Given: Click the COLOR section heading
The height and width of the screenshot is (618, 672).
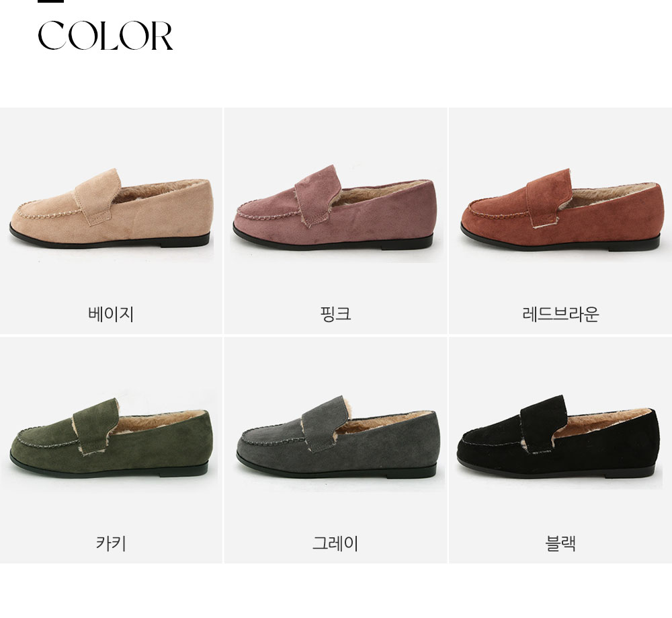Looking at the screenshot, I should pos(106,36).
